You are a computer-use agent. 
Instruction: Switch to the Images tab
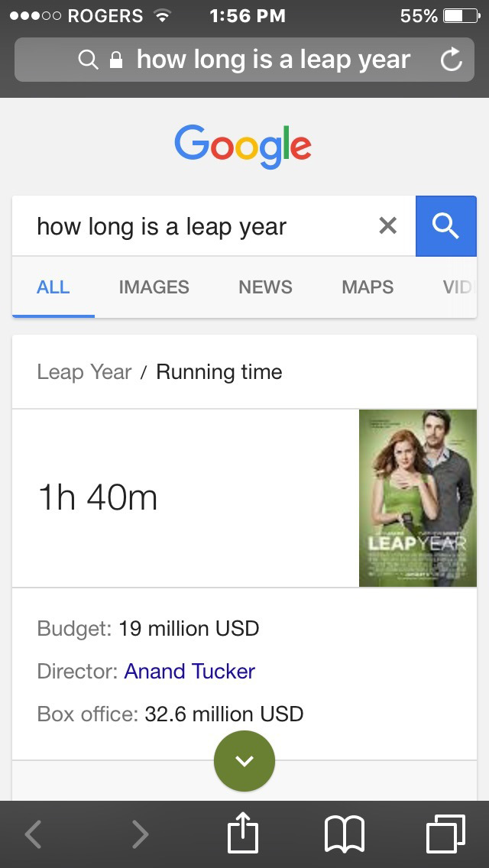point(154,287)
